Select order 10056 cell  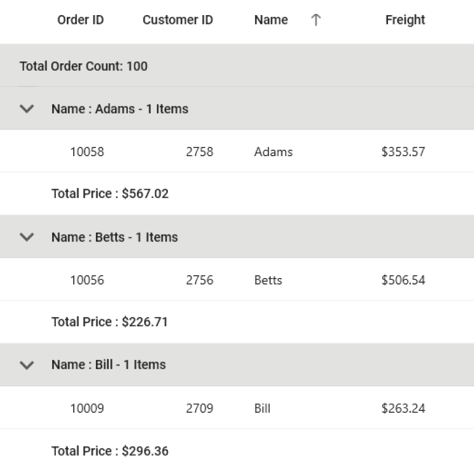coord(87,280)
